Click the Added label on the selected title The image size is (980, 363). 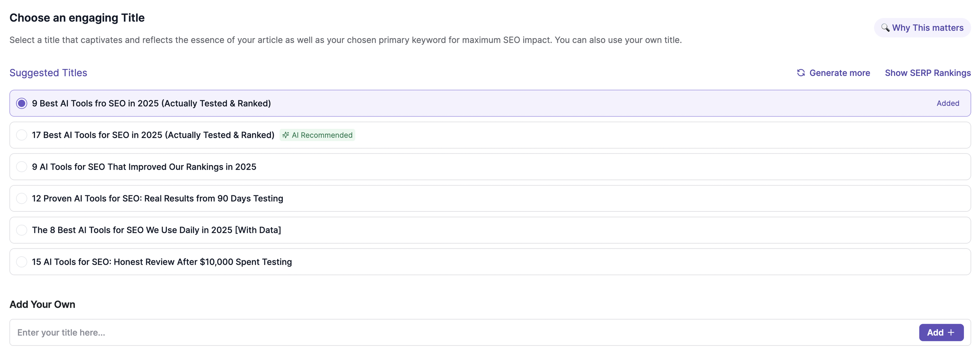click(x=947, y=103)
